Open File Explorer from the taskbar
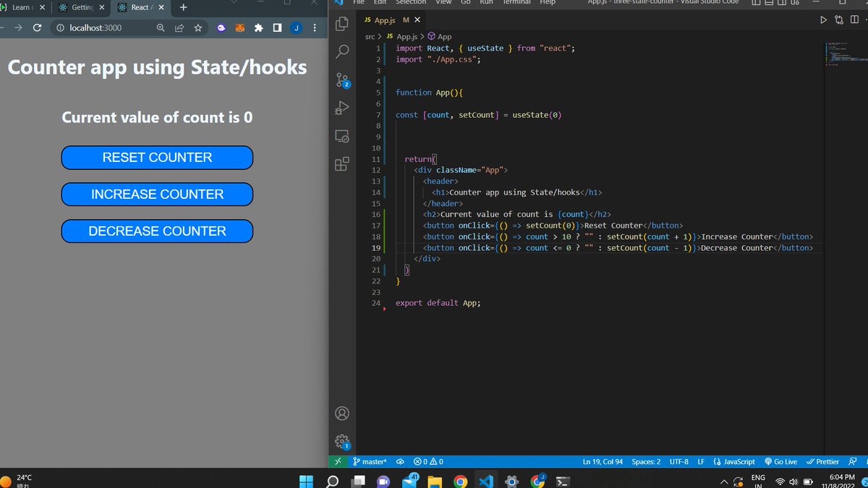Screen dimensions: 868x488 point(434,481)
